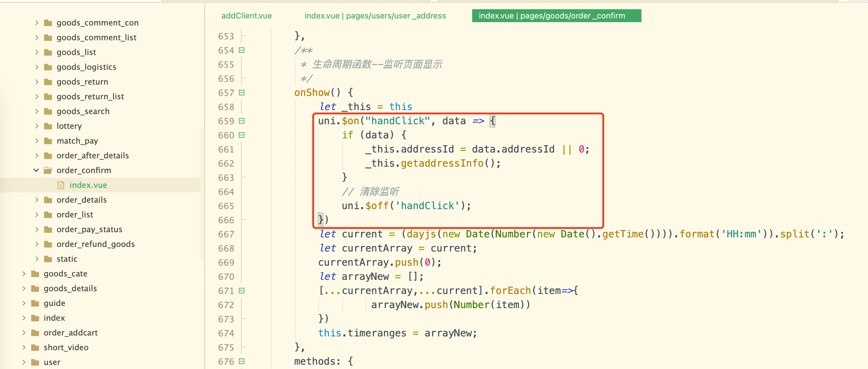868x369 pixels.
Task: Fold the if block at line 660
Action: click(x=242, y=135)
